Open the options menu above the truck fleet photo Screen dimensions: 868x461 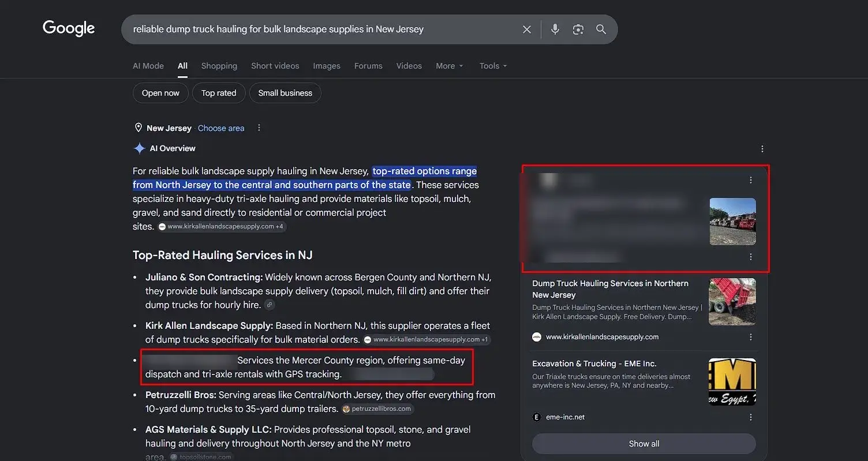coord(751,180)
